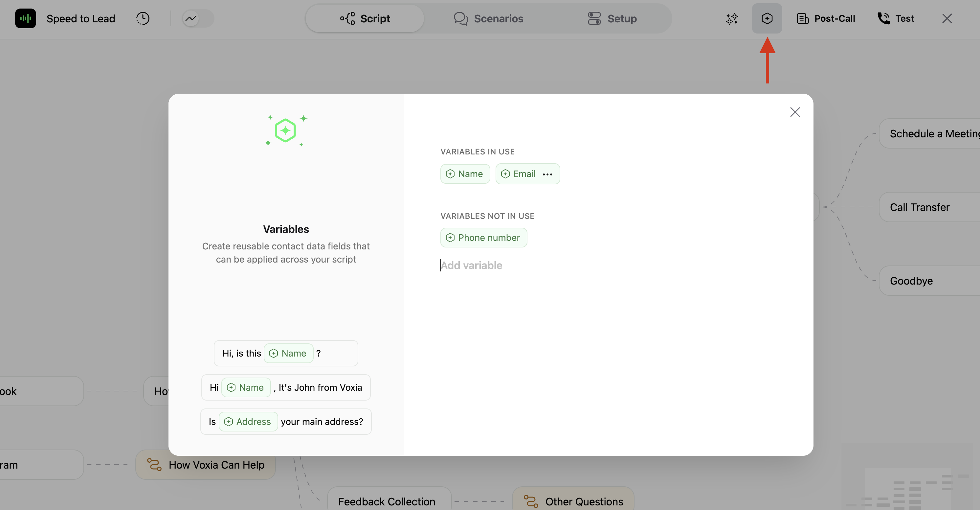Select the Phone number variable chip
Screen dimensions: 980x510
483,238
